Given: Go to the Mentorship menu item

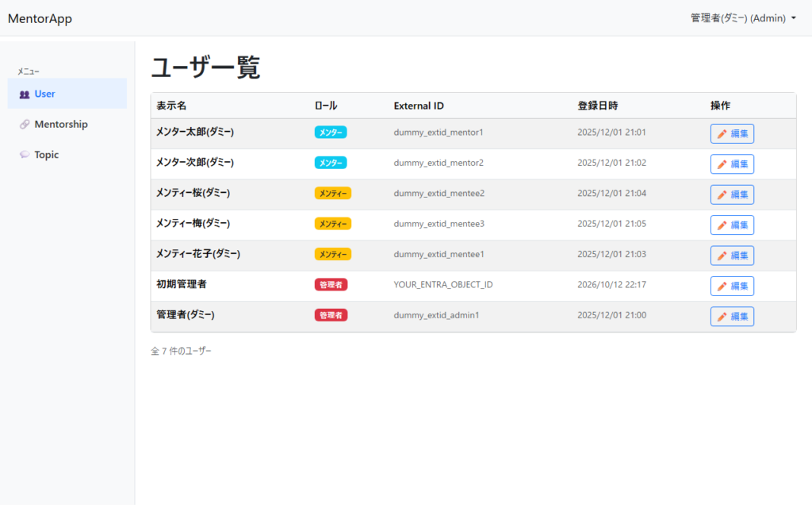Looking at the screenshot, I should tap(67, 125).
